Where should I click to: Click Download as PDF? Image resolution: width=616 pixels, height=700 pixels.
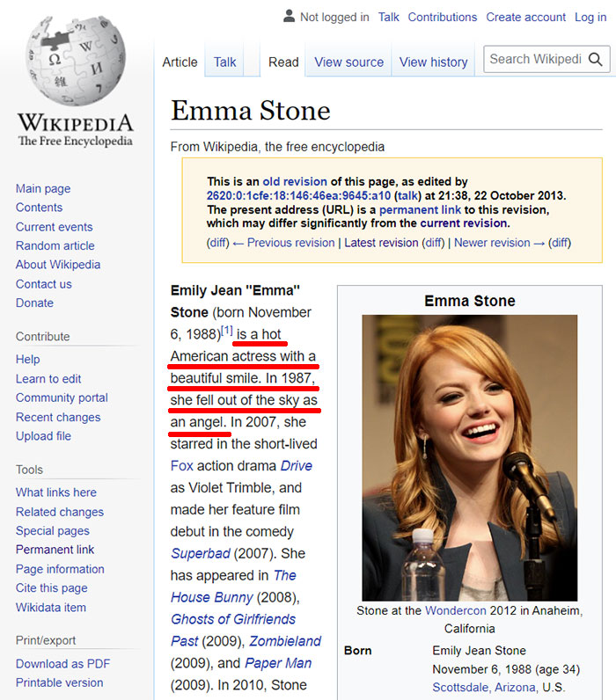click(62, 663)
